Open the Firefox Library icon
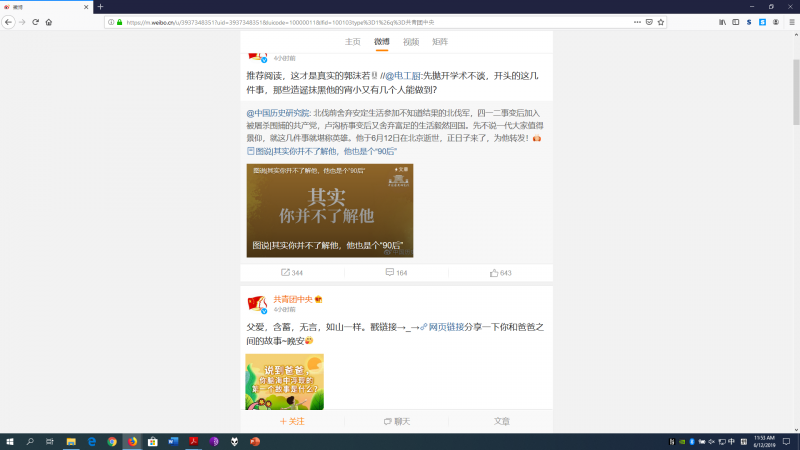800x450 pixels. coord(722,22)
